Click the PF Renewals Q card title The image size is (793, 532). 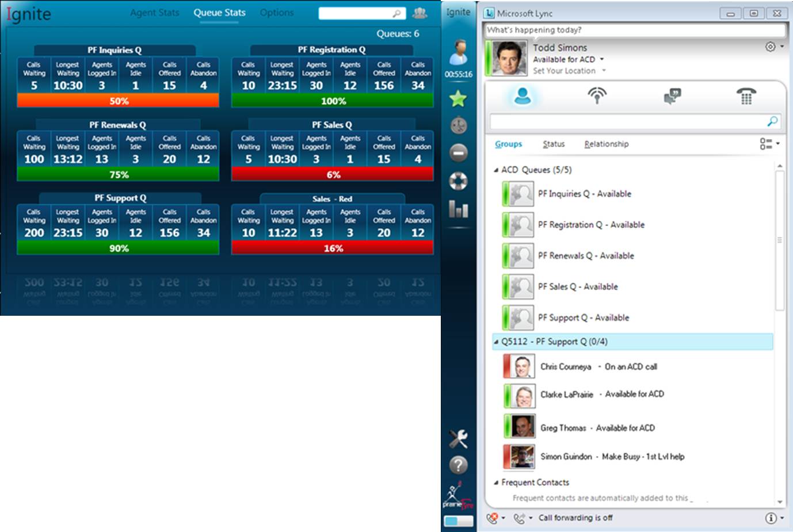point(117,125)
